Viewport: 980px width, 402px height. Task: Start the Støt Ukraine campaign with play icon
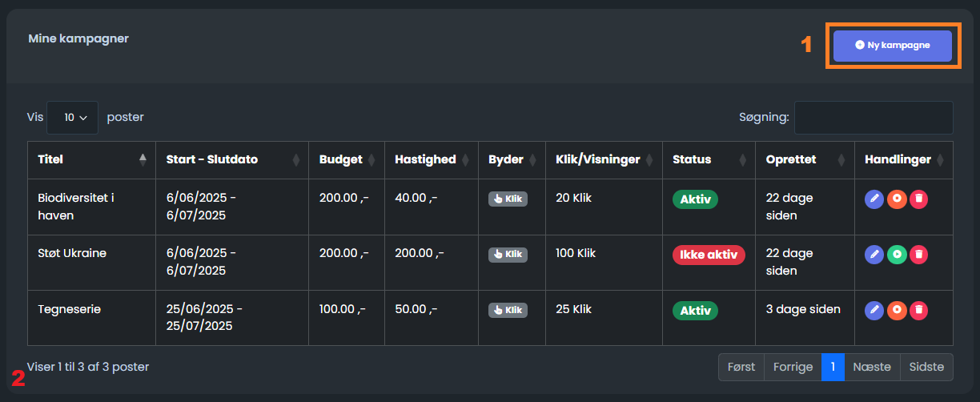[897, 255]
